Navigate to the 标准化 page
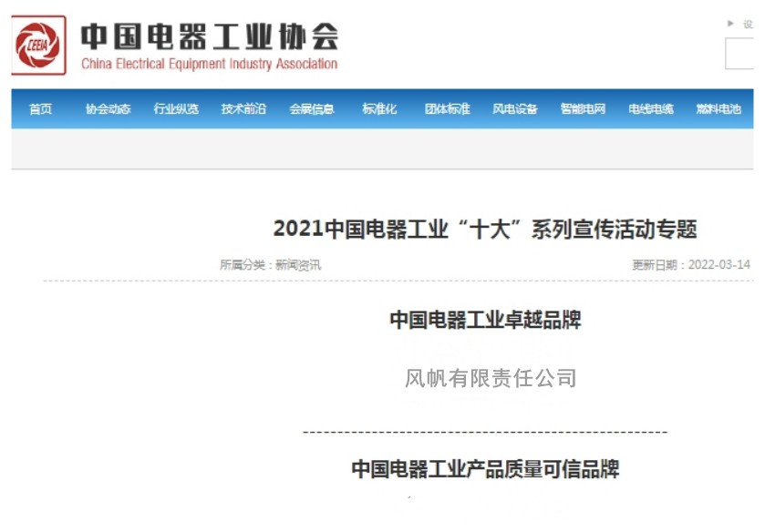 (x=379, y=108)
